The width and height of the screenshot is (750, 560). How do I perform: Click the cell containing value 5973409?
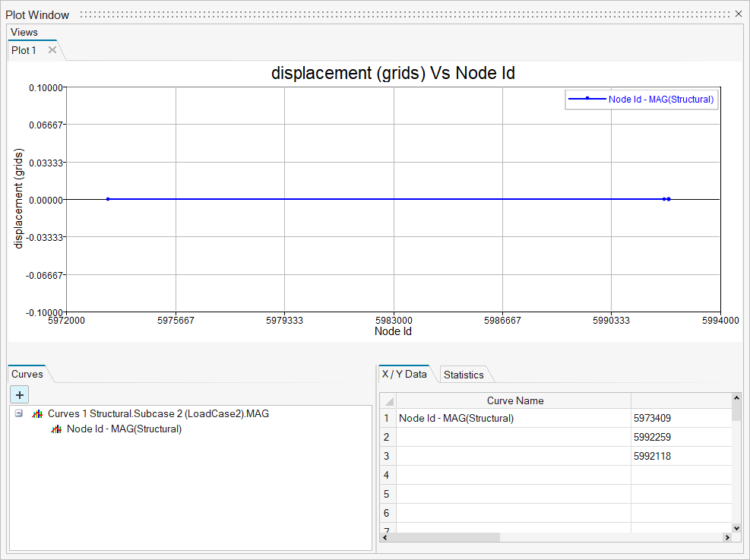(x=652, y=418)
